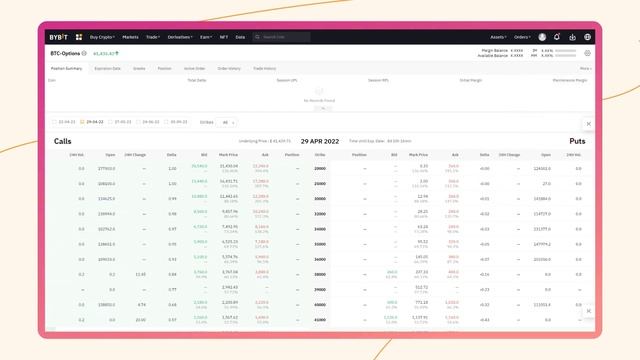Screen dimensions: 640x360
Task: Open the user profile avatar
Action: point(542,37)
